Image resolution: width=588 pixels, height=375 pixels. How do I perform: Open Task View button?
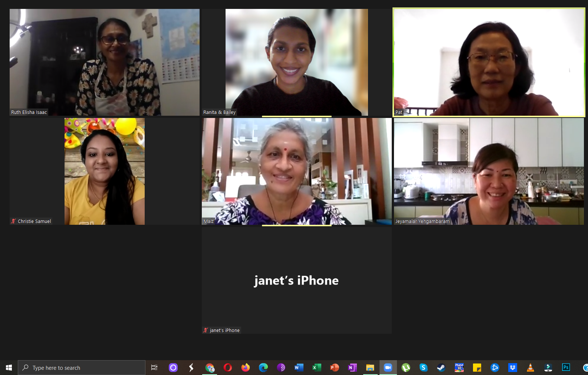click(x=154, y=368)
